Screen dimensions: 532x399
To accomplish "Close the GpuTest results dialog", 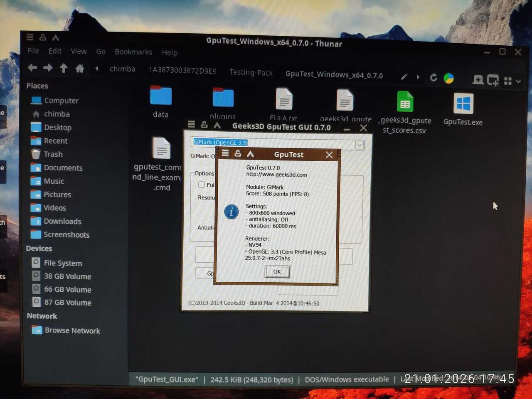I will point(329,155).
